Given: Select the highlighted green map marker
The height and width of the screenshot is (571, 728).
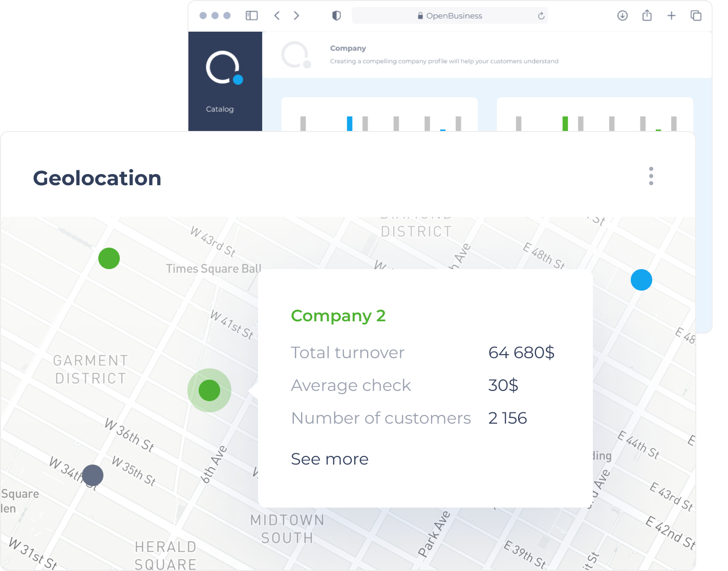Looking at the screenshot, I should [x=209, y=390].
